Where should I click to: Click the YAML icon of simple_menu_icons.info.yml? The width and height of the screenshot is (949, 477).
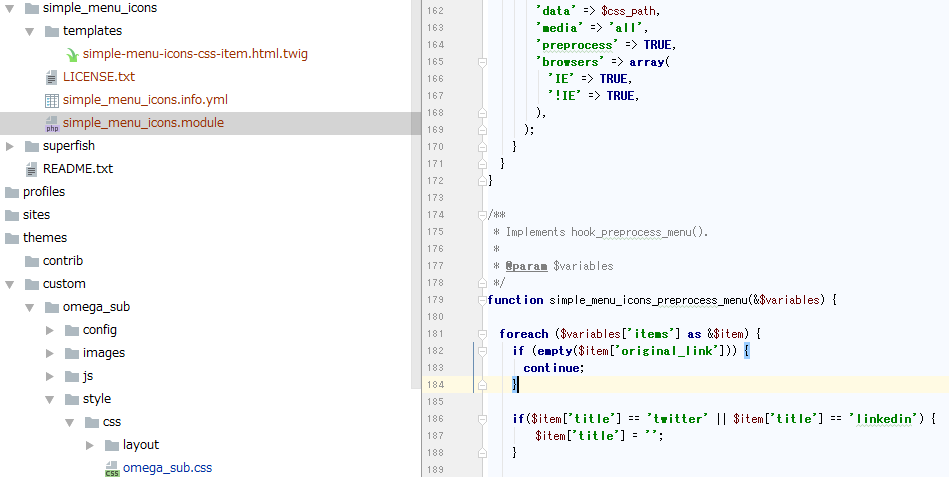(x=52, y=100)
